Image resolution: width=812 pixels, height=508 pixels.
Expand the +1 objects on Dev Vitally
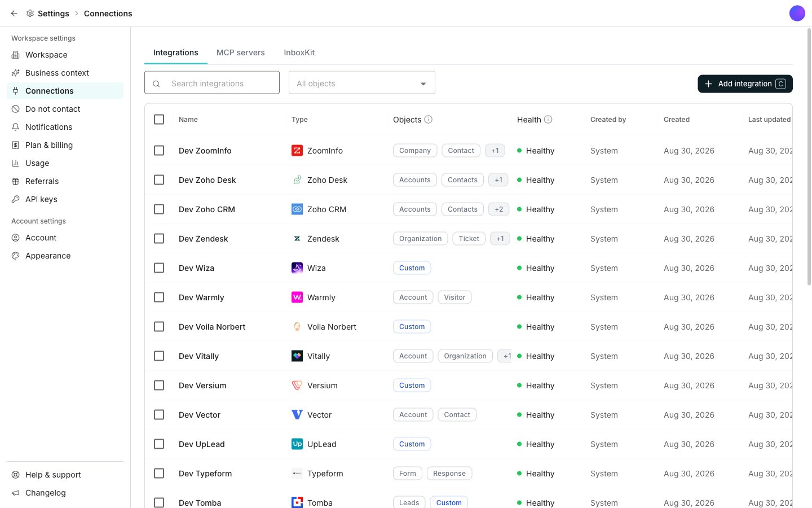point(505,356)
